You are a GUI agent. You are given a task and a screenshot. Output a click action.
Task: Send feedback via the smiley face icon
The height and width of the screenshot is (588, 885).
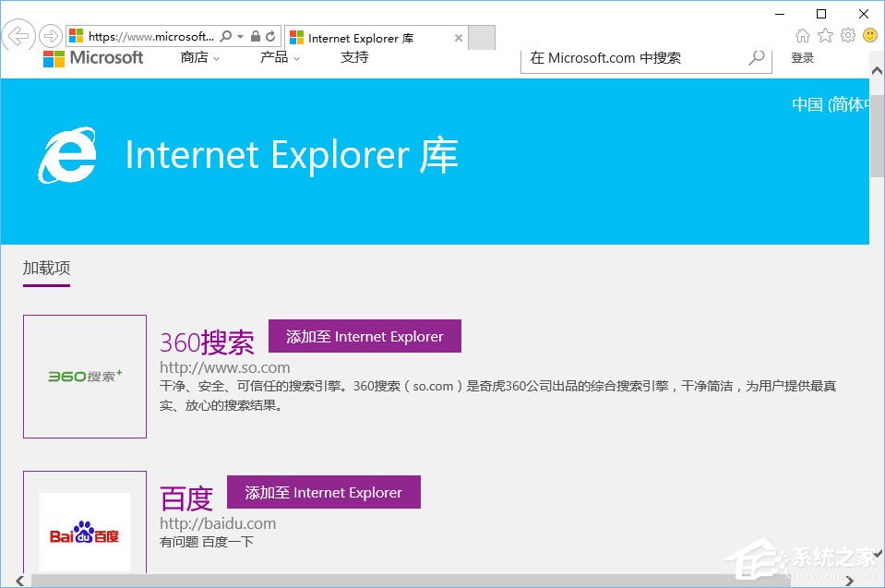[x=868, y=35]
